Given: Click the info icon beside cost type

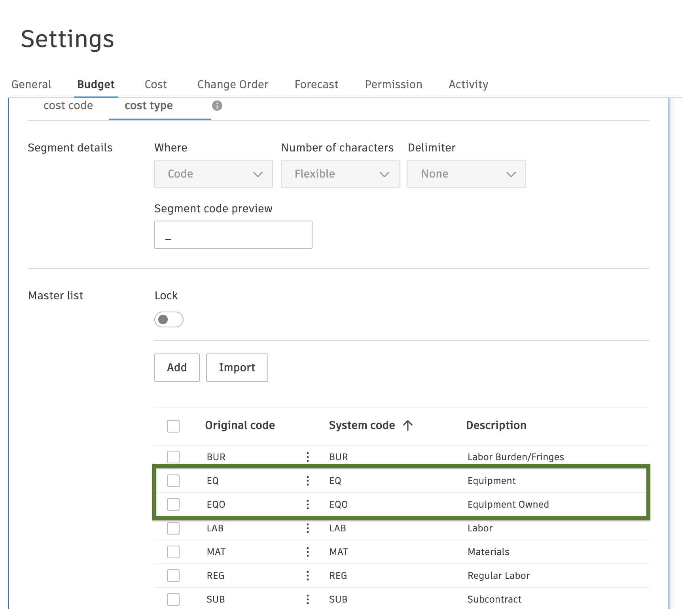Looking at the screenshot, I should pos(217,106).
